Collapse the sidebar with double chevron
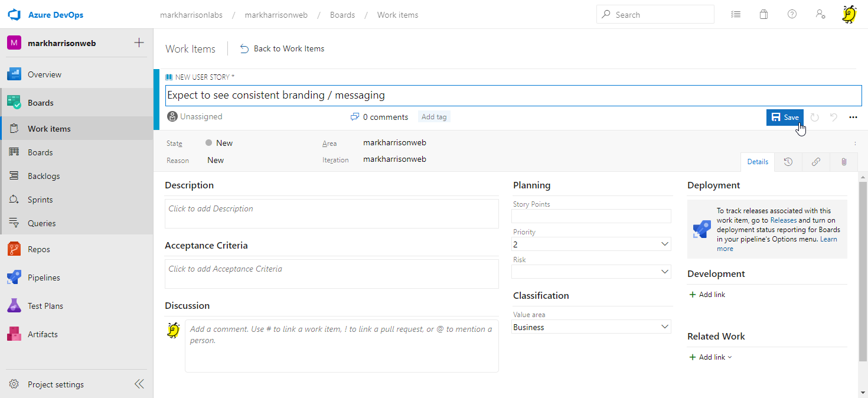Viewport: 868px width, 398px height. (x=139, y=384)
